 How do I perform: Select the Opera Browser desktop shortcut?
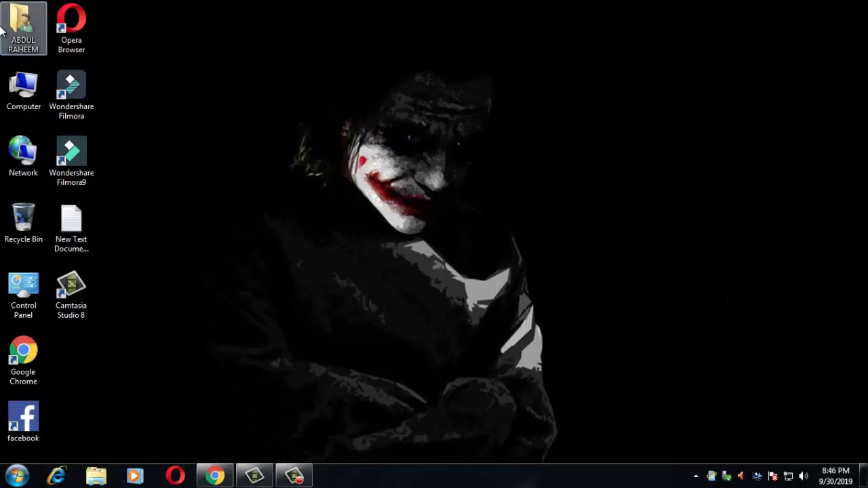pos(71,28)
